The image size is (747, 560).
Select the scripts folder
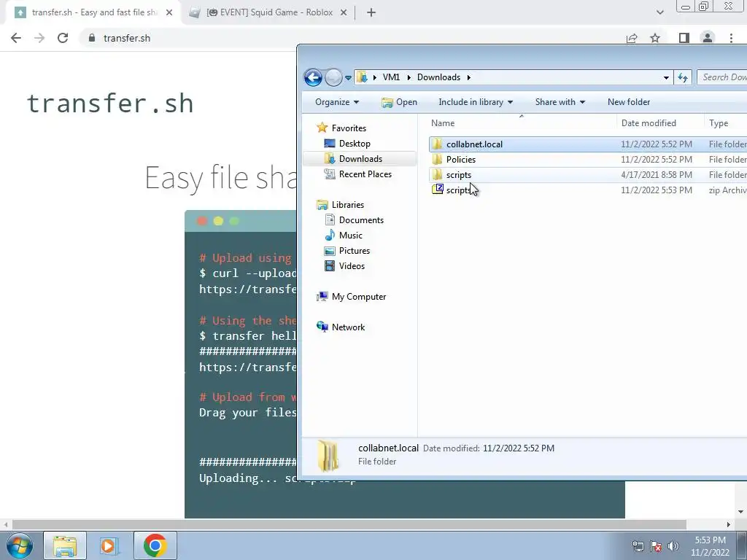(x=588, y=175)
